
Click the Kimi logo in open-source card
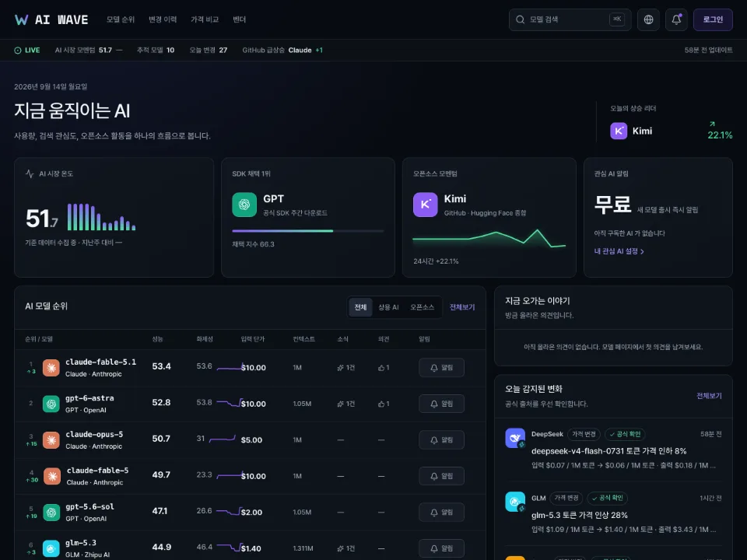click(x=426, y=205)
